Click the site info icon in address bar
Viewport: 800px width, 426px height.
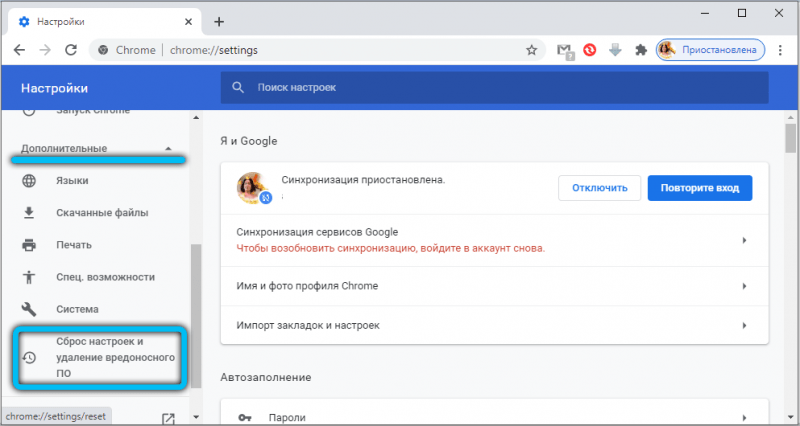[x=104, y=50]
